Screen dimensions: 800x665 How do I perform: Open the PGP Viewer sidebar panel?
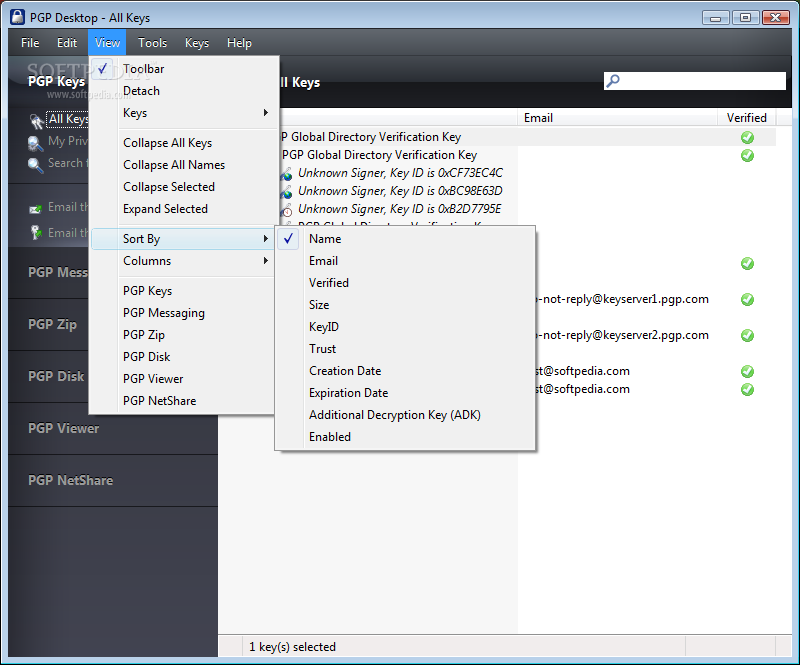click(x=113, y=428)
